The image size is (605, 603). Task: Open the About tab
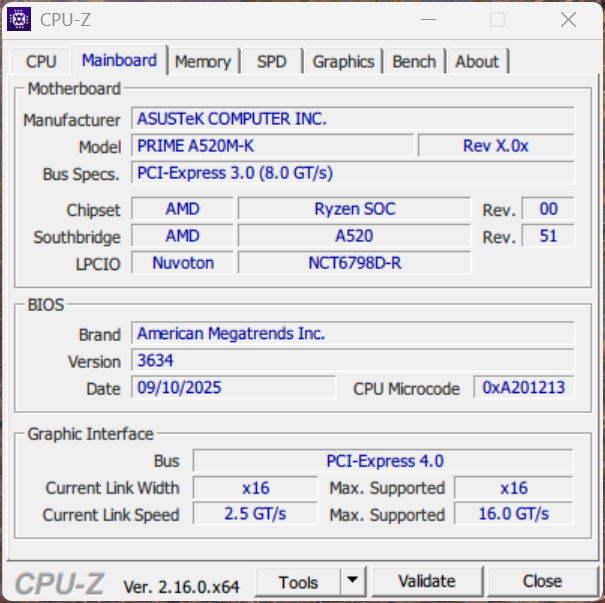click(477, 62)
